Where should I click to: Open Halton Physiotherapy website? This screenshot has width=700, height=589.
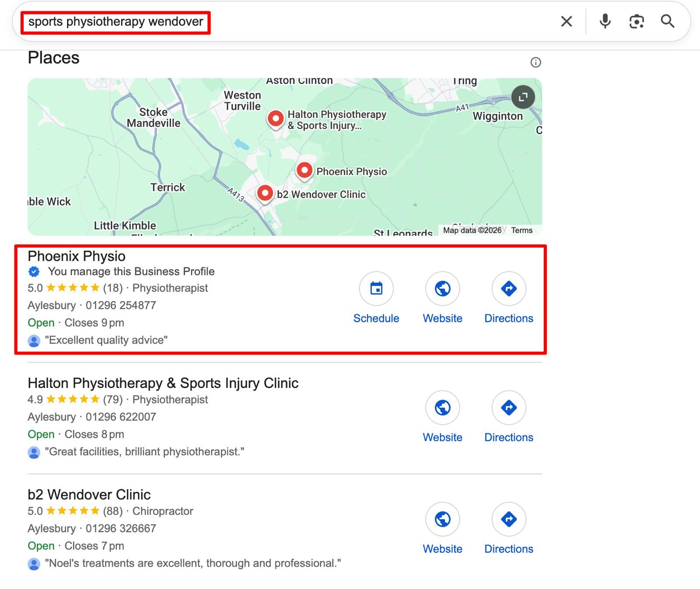click(x=442, y=408)
